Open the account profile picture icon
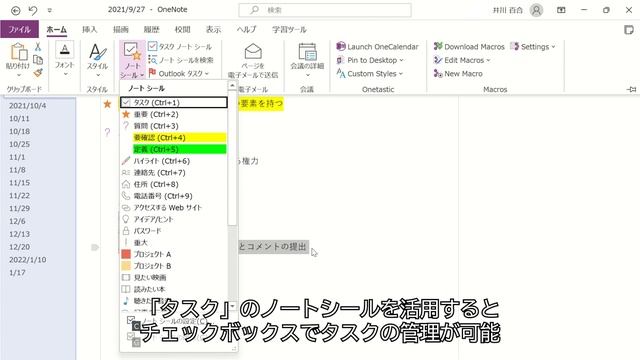The image size is (640, 360). (x=536, y=10)
